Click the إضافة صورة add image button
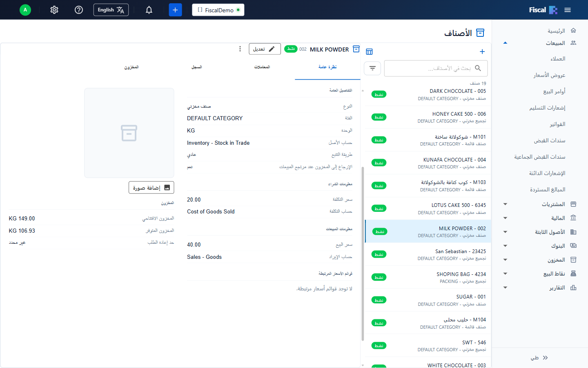The height and width of the screenshot is (368, 588). [x=151, y=188]
